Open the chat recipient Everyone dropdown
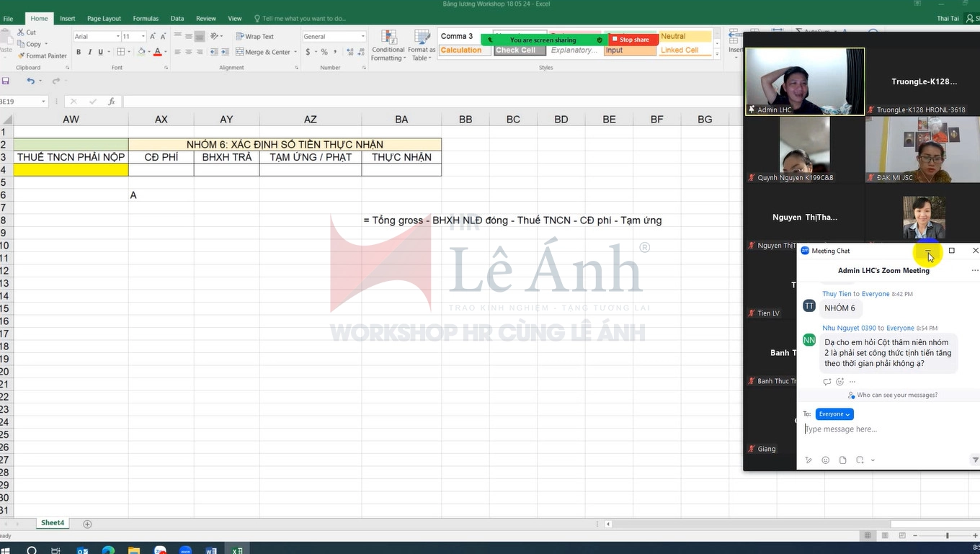980x554 pixels. 834,414
